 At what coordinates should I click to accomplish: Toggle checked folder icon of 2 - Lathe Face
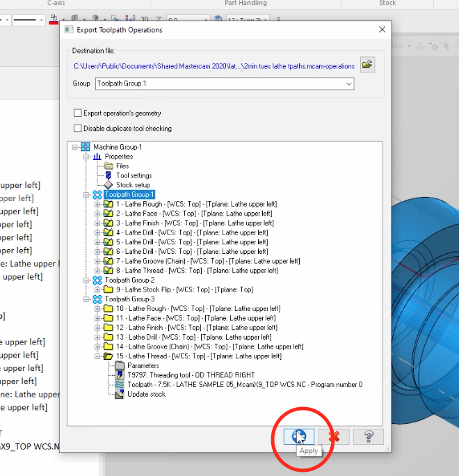tap(108, 214)
